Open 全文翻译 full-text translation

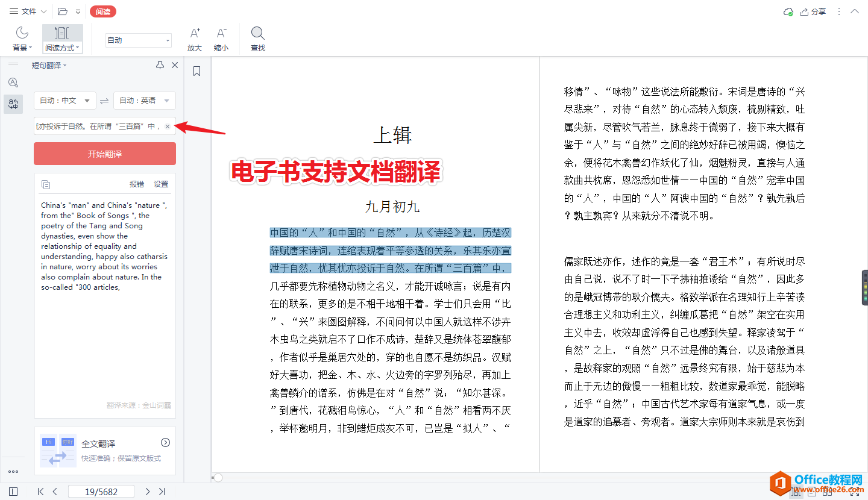coord(105,451)
